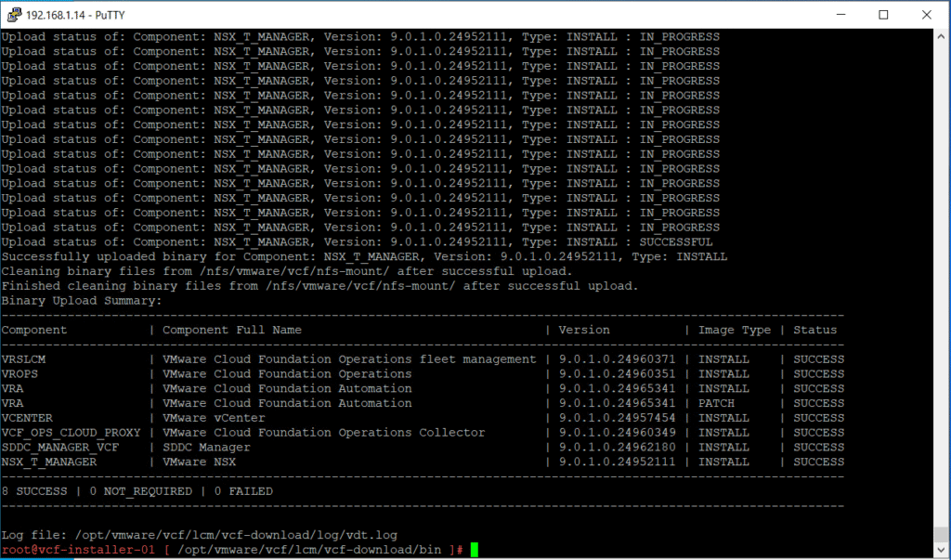Click 'Component Full Name' column header
The width and height of the screenshot is (951, 560).
(231, 330)
